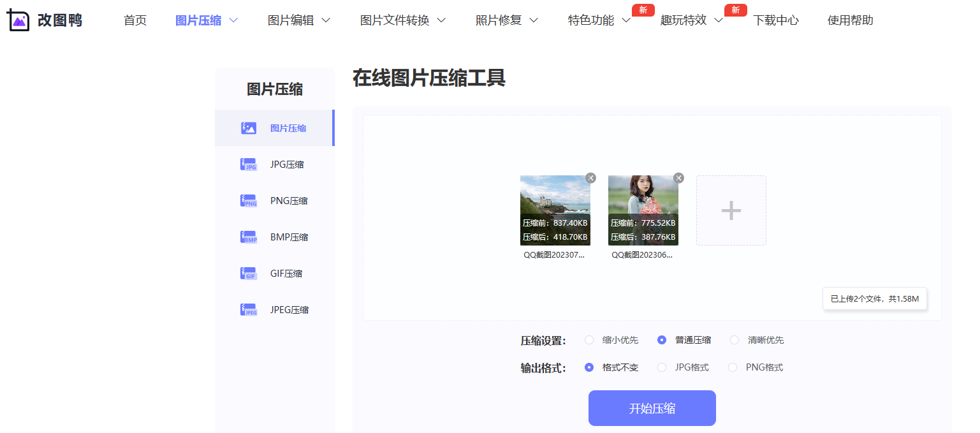Select the 缩小优先 compression option

pos(589,340)
